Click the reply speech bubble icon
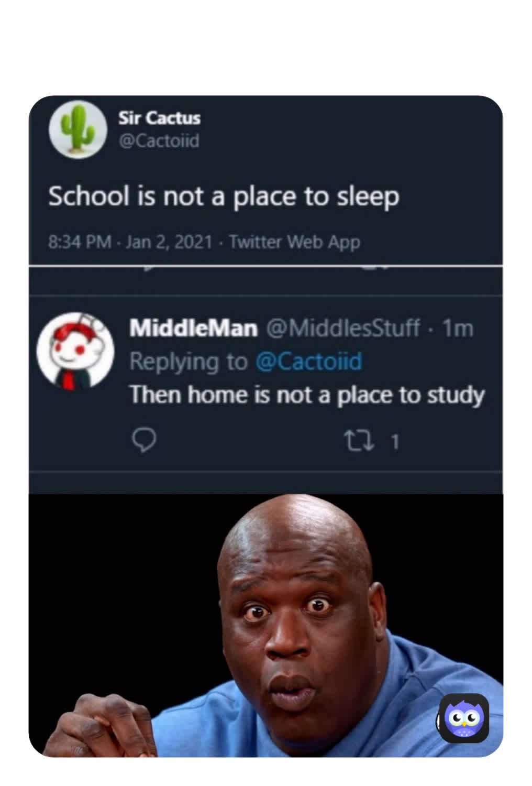 click(143, 441)
